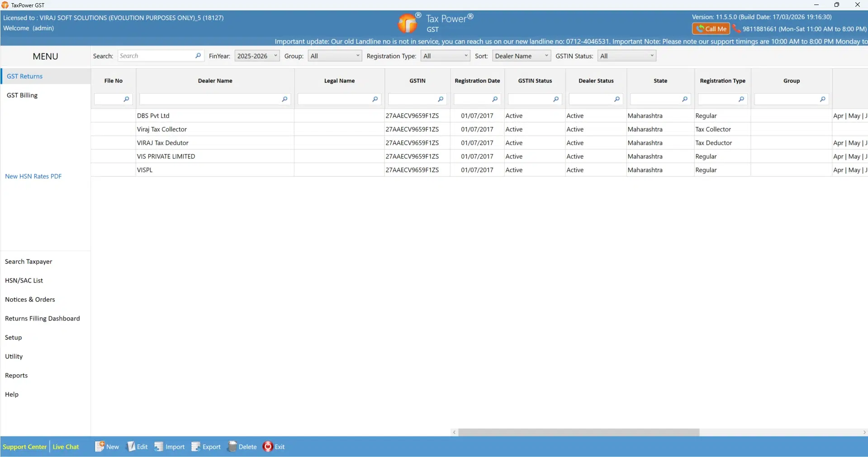Click the Registration Type filter magnifier icon
868x457 pixels.
[x=741, y=99]
